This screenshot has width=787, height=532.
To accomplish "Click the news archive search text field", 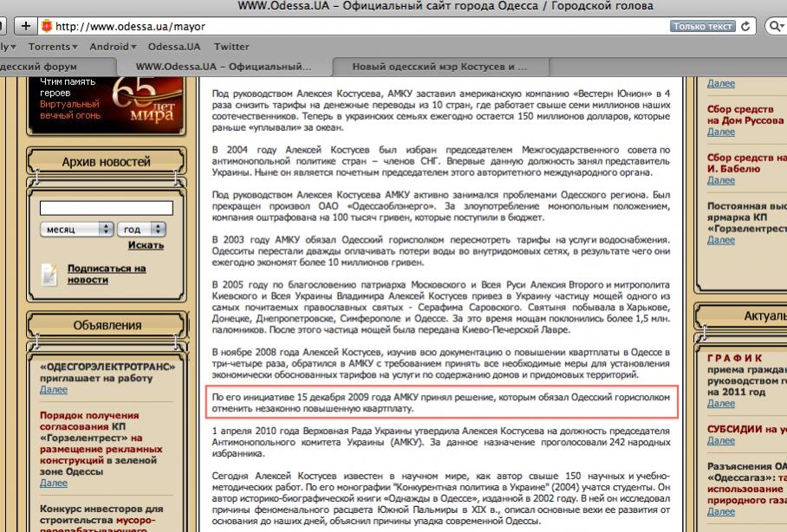I will (106, 208).
